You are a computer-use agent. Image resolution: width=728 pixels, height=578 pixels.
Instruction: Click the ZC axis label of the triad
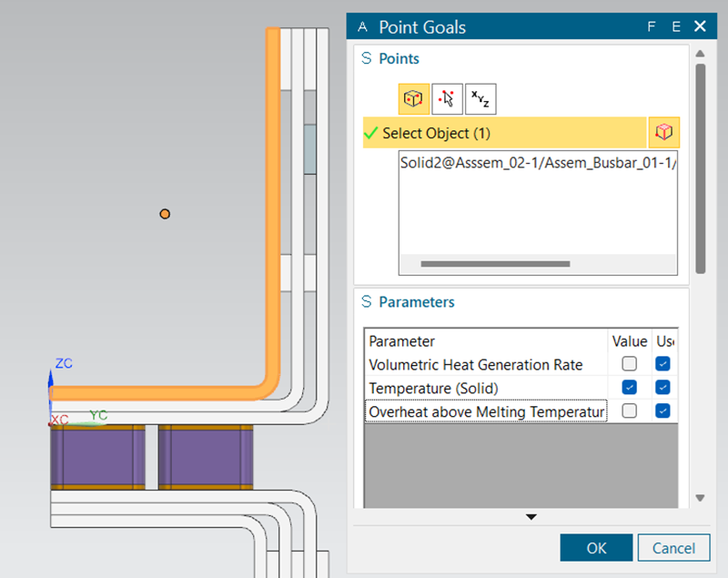(x=64, y=363)
